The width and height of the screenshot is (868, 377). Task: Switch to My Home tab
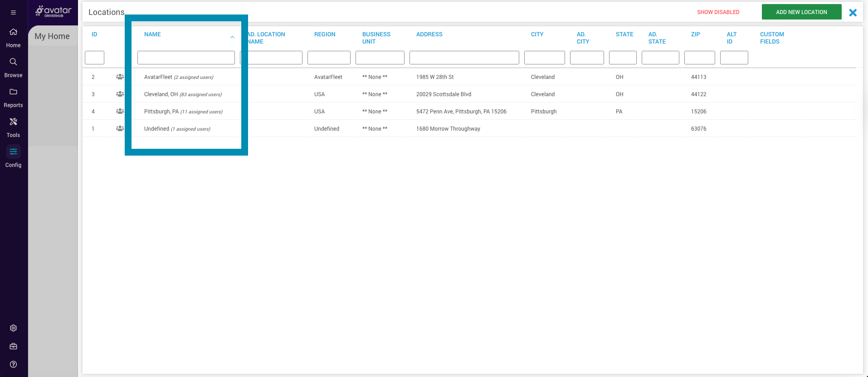(x=52, y=36)
